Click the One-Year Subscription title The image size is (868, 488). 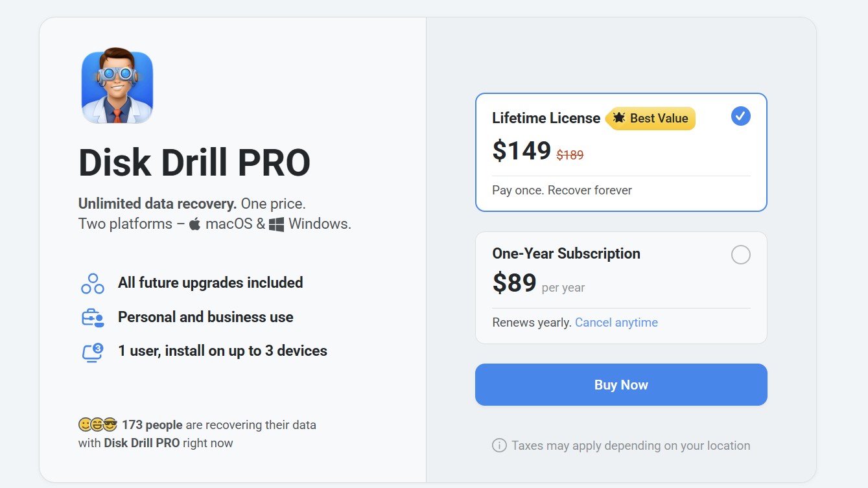[566, 253]
